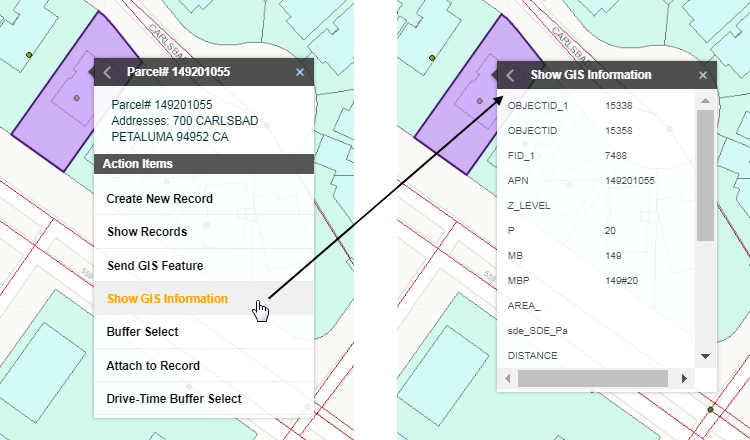Choose Attach to Record
The width and height of the screenshot is (750, 440).
tap(153, 365)
